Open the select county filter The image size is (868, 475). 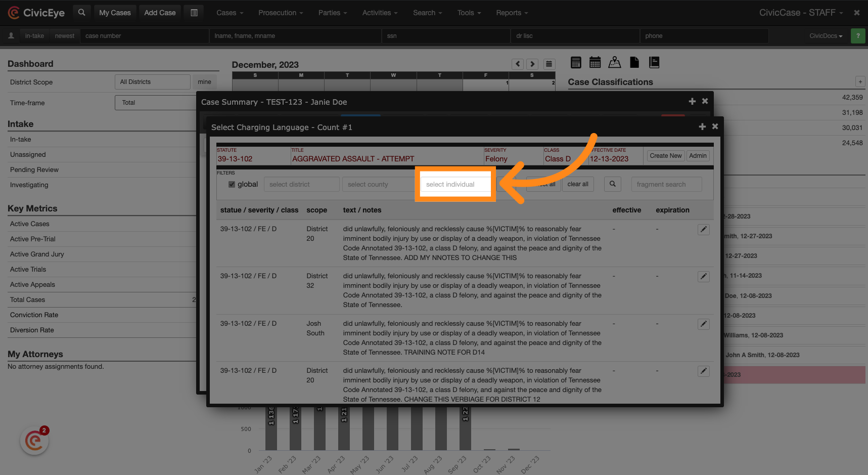pyautogui.click(x=379, y=184)
